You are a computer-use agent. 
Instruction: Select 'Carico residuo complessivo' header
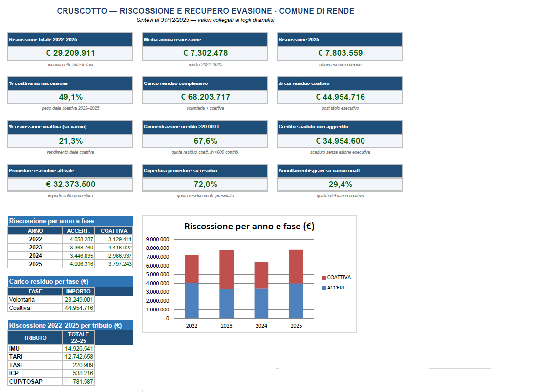pyautogui.click(x=205, y=83)
